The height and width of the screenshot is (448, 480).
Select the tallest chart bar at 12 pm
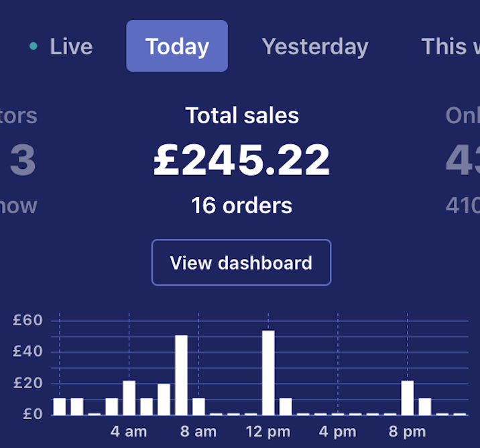pyautogui.click(x=268, y=372)
